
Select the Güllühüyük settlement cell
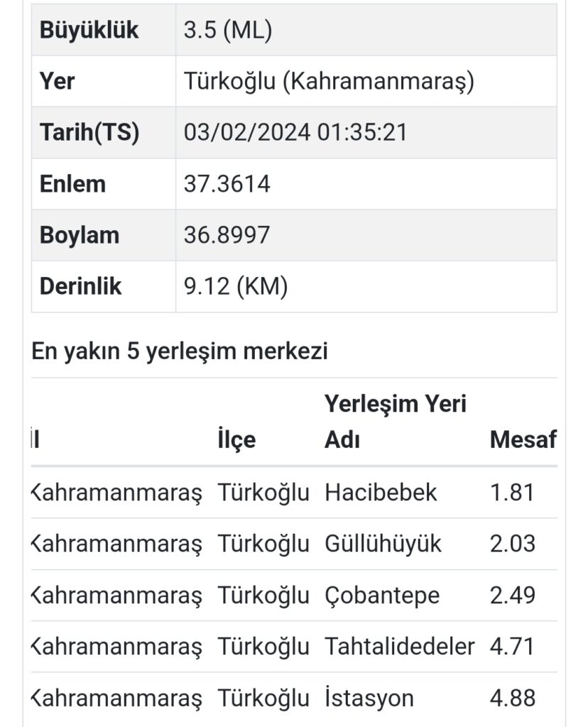(383, 544)
